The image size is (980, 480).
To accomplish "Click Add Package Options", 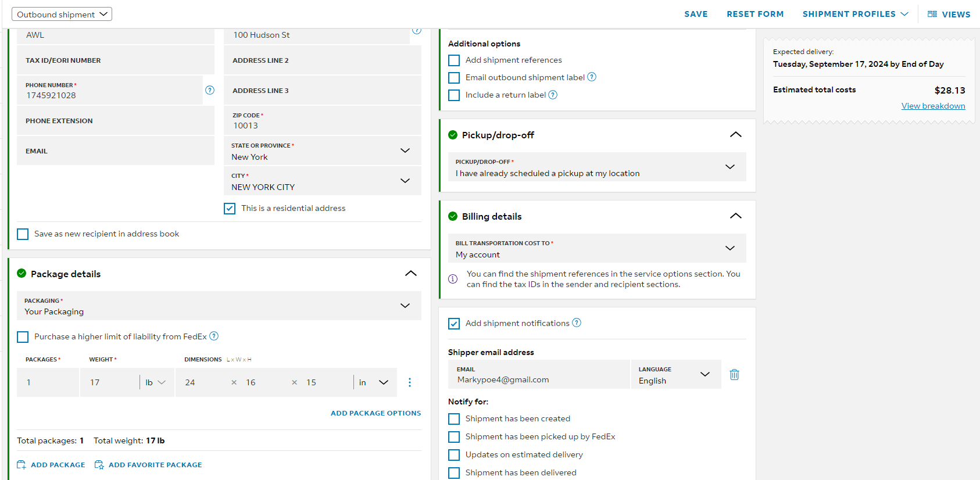I will pyautogui.click(x=375, y=413).
